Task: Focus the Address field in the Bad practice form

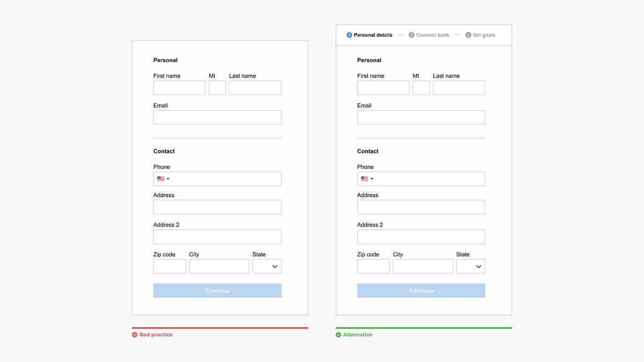Action: click(x=217, y=207)
